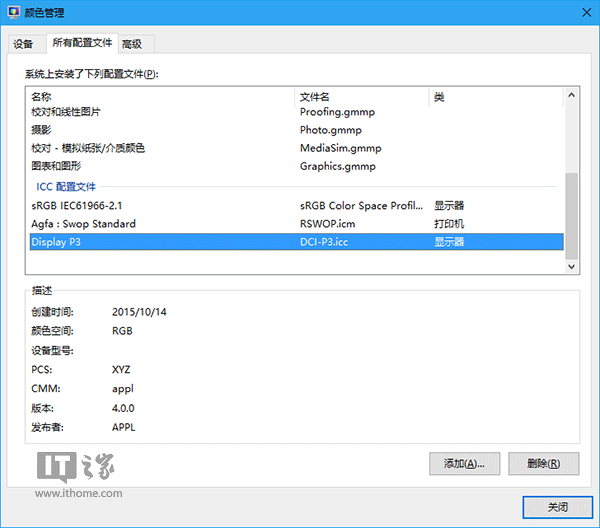Click the Proofing.gmmp file name

pos(337,112)
